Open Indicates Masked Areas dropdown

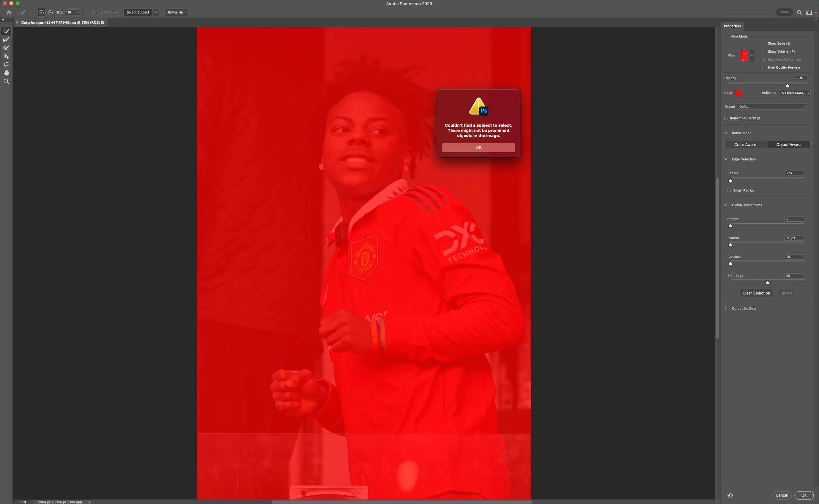(795, 93)
